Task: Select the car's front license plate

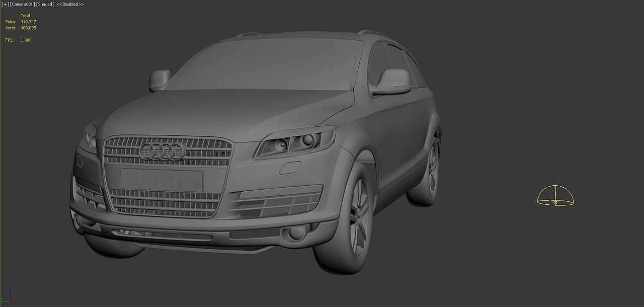Action: 162,181
